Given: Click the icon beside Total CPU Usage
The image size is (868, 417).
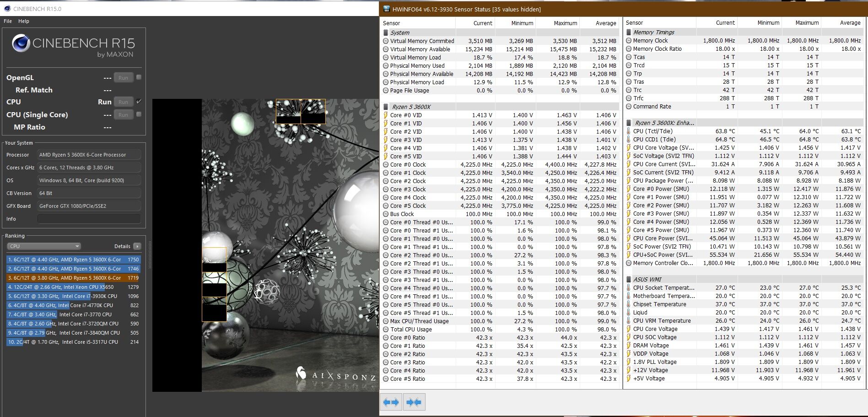Looking at the screenshot, I should pos(386,330).
